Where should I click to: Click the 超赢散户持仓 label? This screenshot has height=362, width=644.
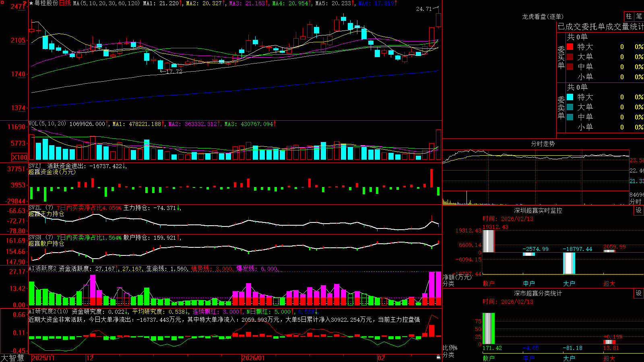coord(46,244)
